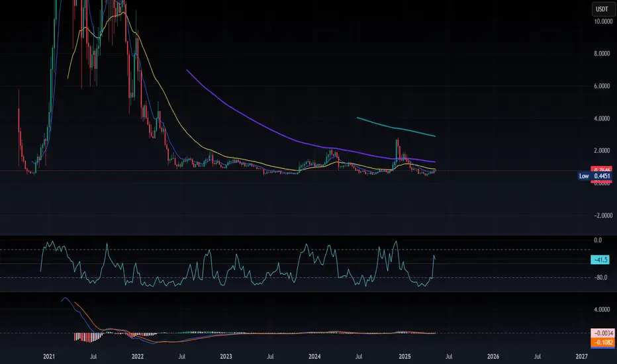Click the 2024 time axis label

pos(314,357)
